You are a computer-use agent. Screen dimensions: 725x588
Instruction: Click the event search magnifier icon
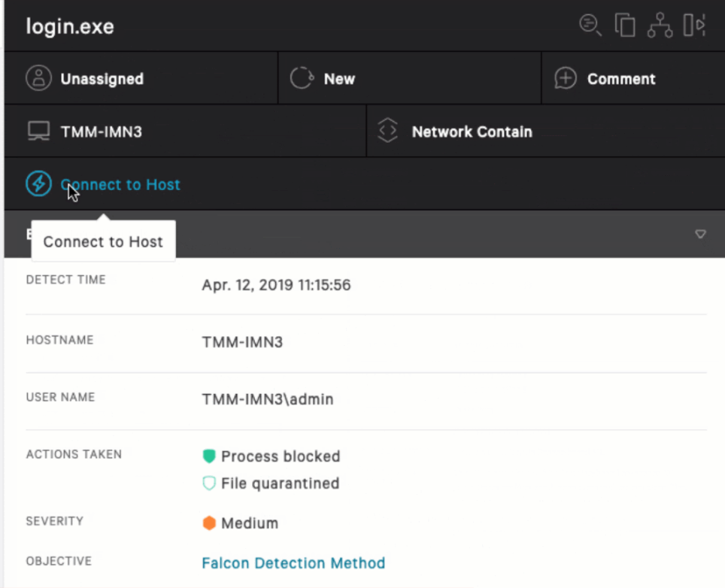pyautogui.click(x=590, y=26)
